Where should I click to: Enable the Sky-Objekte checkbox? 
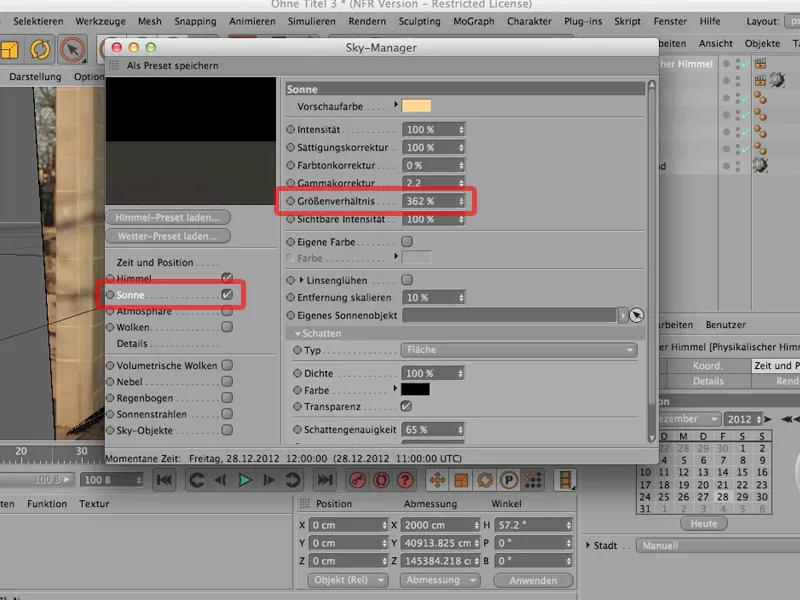[x=227, y=430]
